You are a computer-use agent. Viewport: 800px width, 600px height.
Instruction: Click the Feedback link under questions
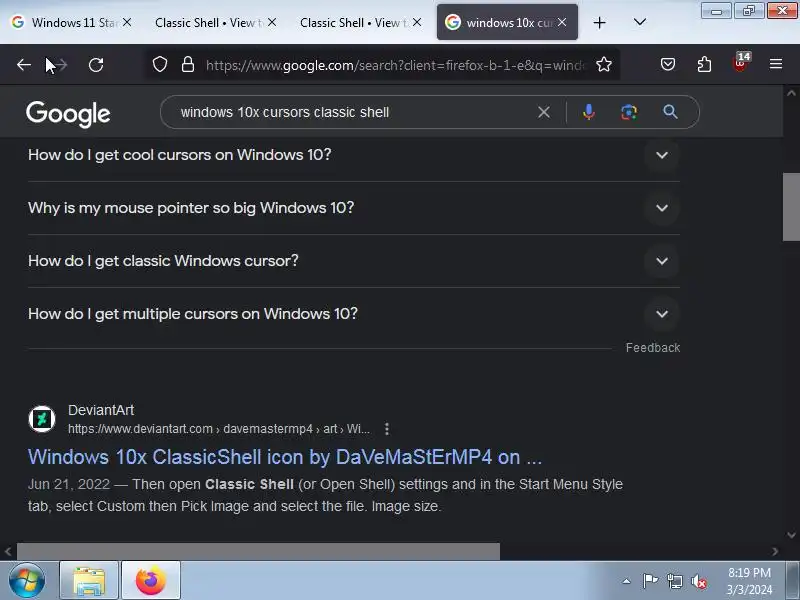tap(653, 348)
